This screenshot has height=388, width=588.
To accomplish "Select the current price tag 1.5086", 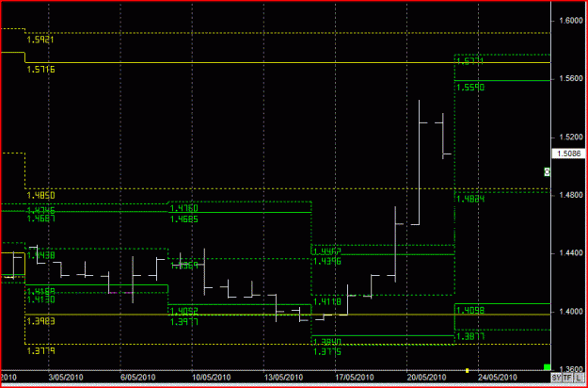I will click(x=568, y=154).
